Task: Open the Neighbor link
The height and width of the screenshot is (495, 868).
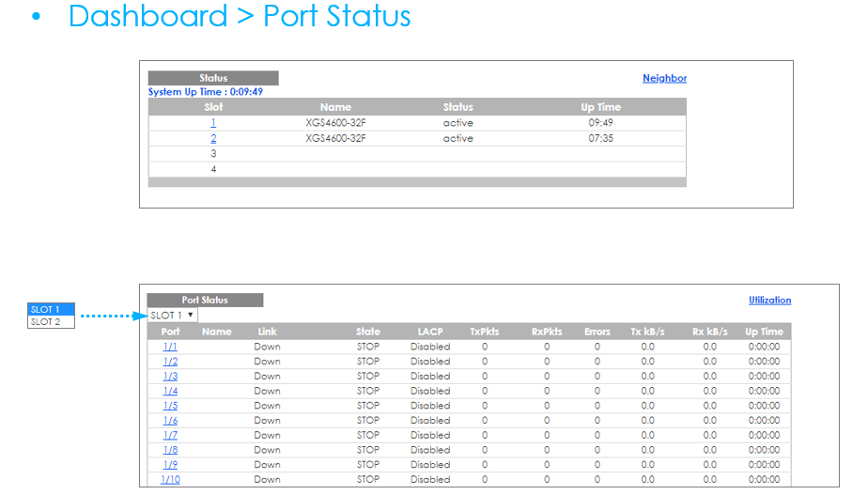Action: point(664,78)
